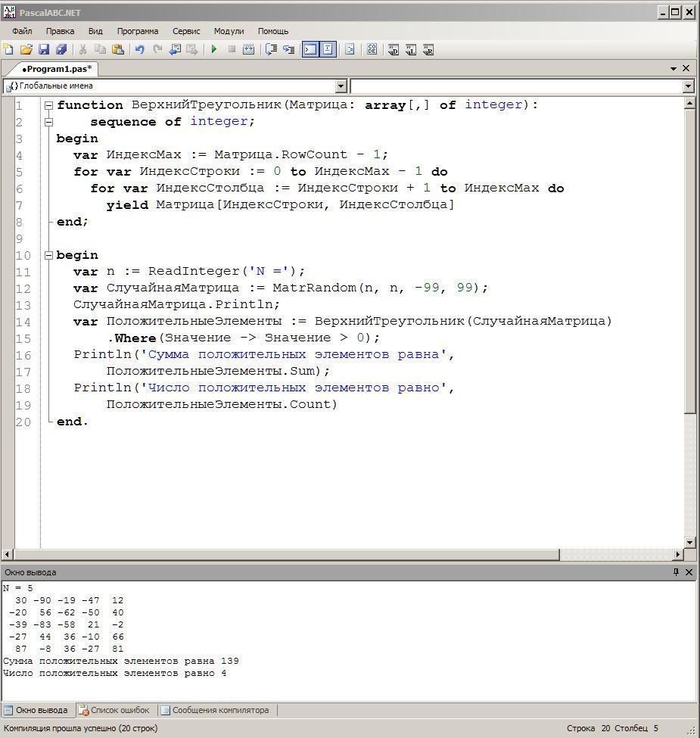Screen dimensions: 700x738
Task: Click the CODE icon in the toolbar
Action: [x=372, y=49]
